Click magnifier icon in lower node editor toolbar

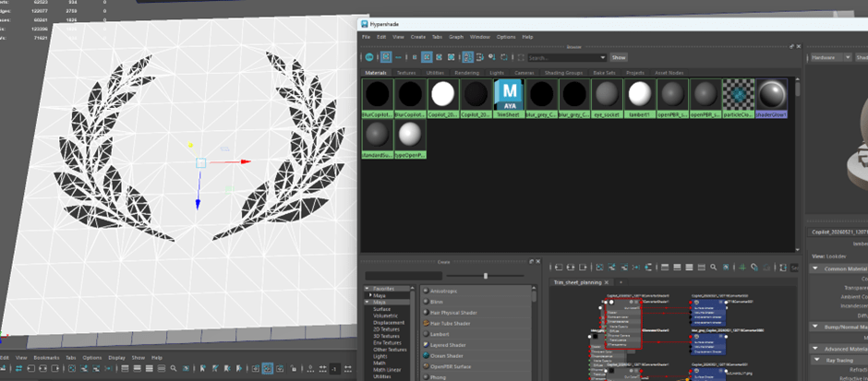pyautogui.click(x=174, y=368)
